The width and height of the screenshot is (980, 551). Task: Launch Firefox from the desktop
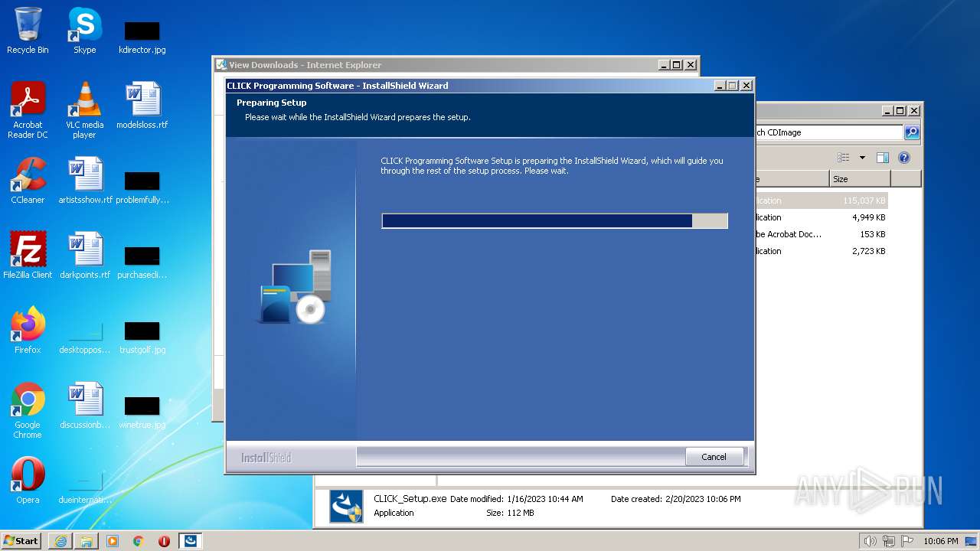pyautogui.click(x=28, y=331)
